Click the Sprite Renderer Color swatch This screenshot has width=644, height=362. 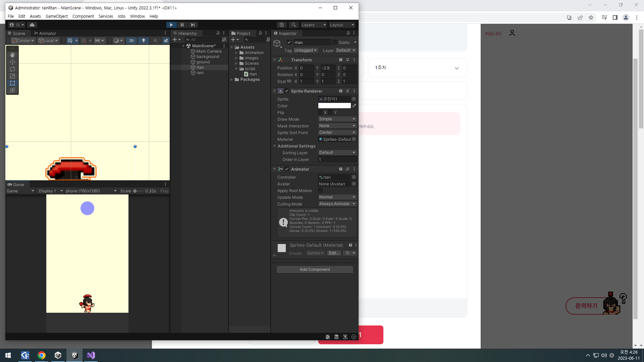(334, 106)
